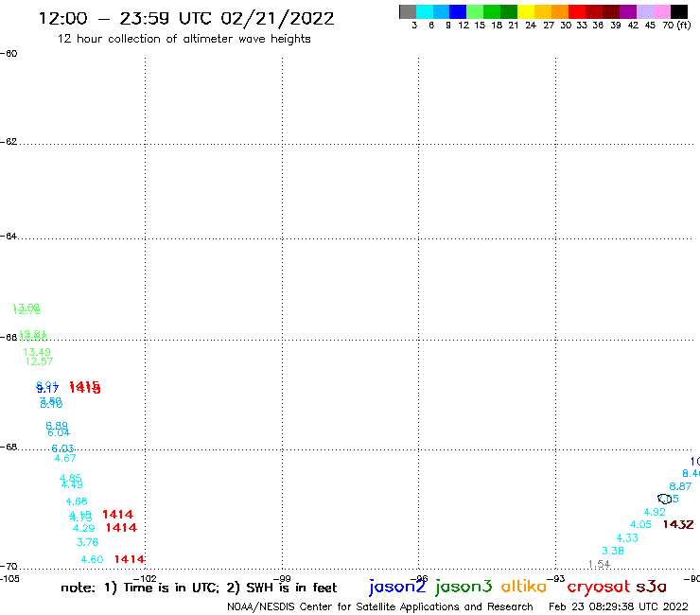
Task: Click the '24' label under the color scale
Action: [531, 26]
